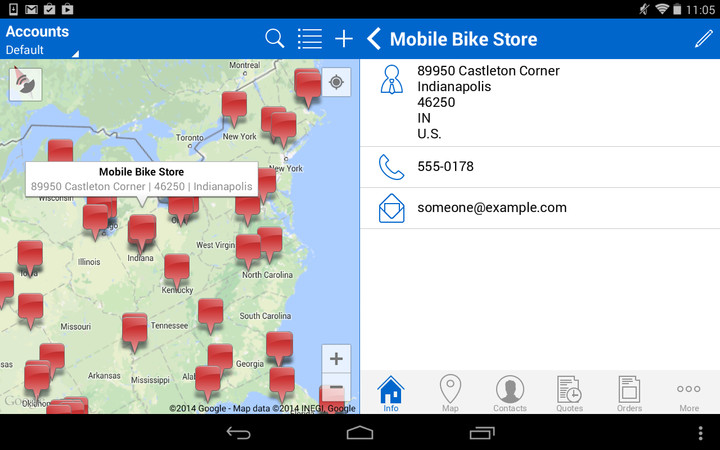Tap the person address icon
720x450 pixels.
click(x=392, y=79)
